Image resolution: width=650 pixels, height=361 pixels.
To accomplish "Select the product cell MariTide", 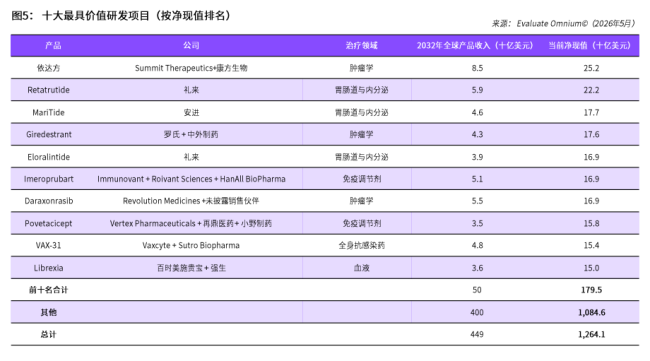I will point(49,112).
